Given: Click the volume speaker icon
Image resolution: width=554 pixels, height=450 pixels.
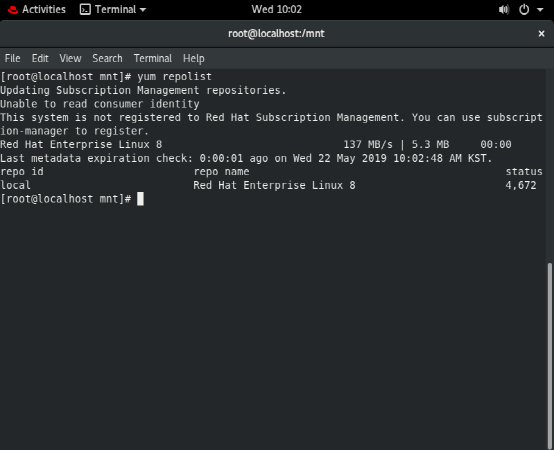Looking at the screenshot, I should pyautogui.click(x=504, y=10).
